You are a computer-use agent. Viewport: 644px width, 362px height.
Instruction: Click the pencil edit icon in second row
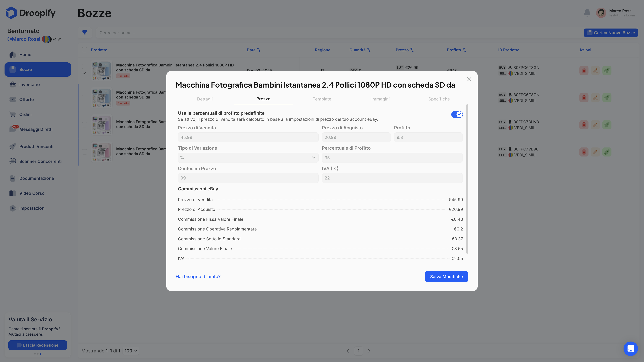(x=595, y=97)
